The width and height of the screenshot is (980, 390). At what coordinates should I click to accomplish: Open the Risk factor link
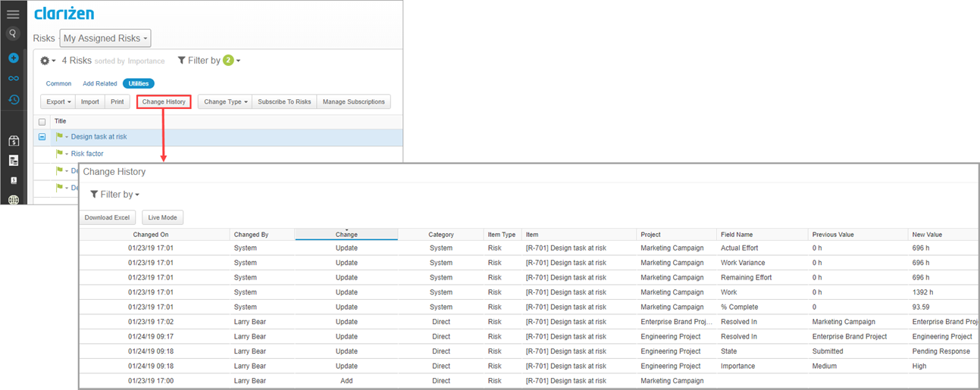point(87,154)
